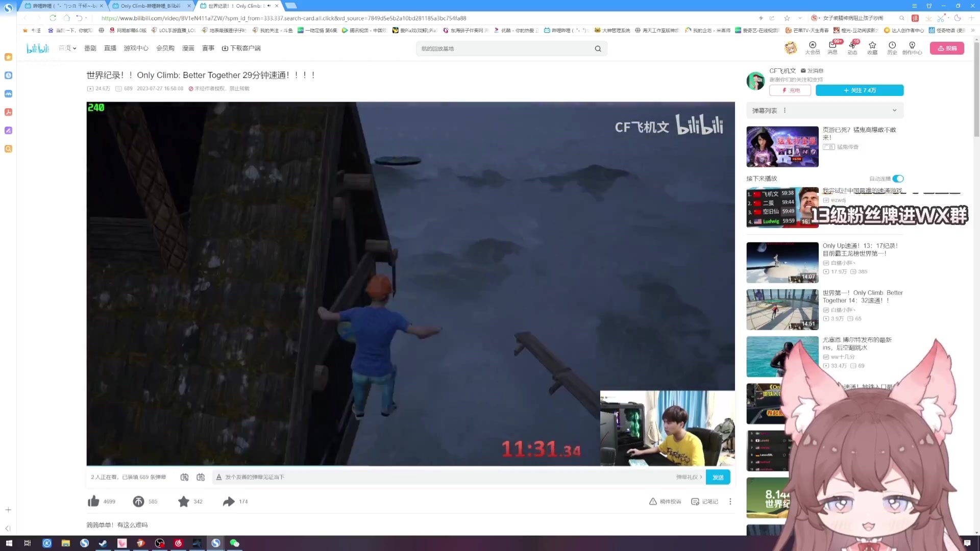The image size is (980, 551).
Task: Open 番剧 in Bilibili navigation
Action: tap(90, 48)
